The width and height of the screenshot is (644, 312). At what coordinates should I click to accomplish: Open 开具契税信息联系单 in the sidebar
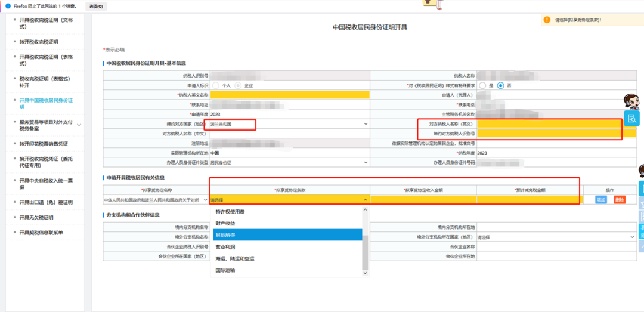41,233
